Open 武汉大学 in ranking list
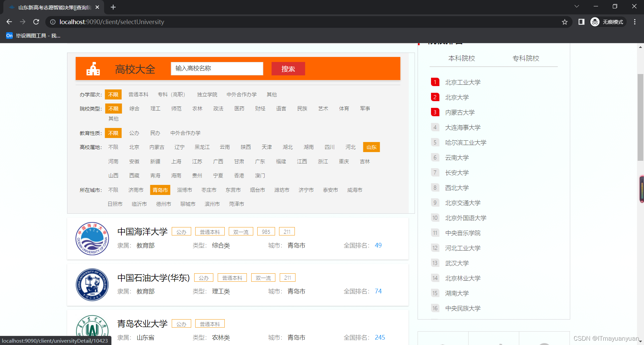Image resolution: width=644 pixels, height=345 pixels. (457, 263)
